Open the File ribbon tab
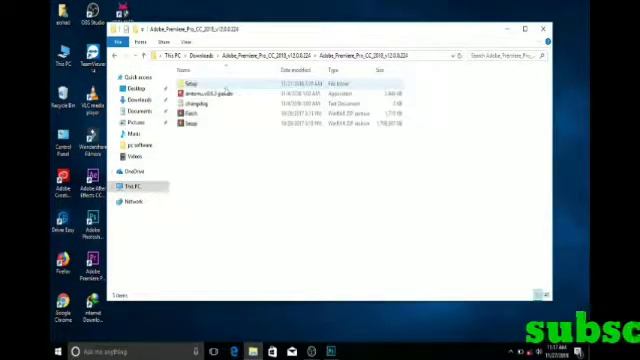The width and height of the screenshot is (640, 360). (x=118, y=42)
